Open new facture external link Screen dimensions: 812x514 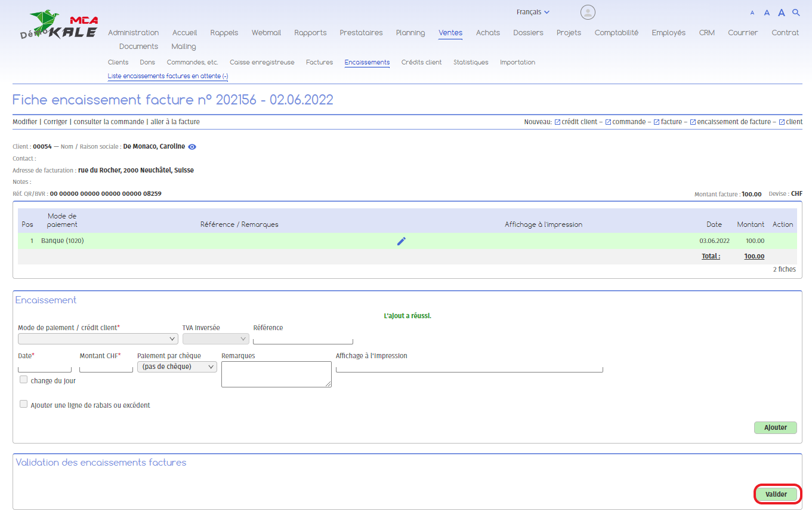(668, 122)
